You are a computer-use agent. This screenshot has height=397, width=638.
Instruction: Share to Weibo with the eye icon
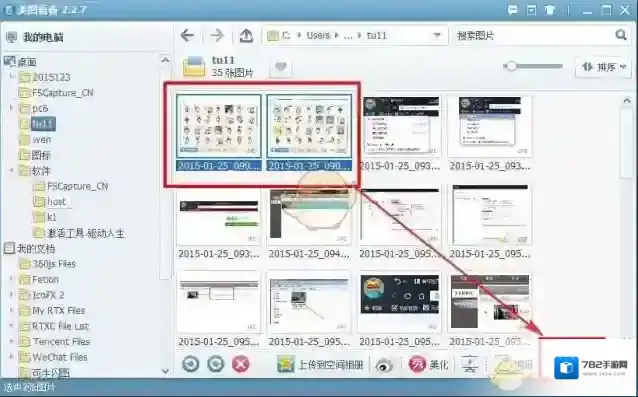[x=384, y=365]
